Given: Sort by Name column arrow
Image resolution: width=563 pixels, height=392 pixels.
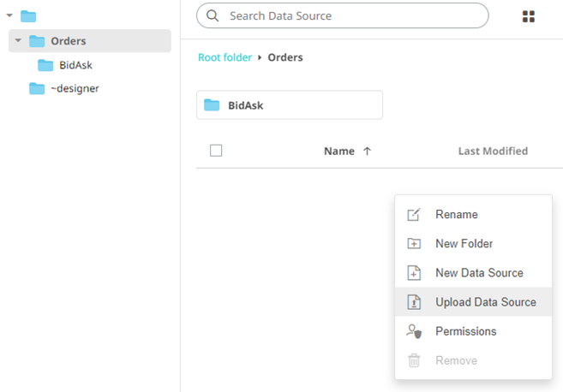Looking at the screenshot, I should [x=368, y=151].
